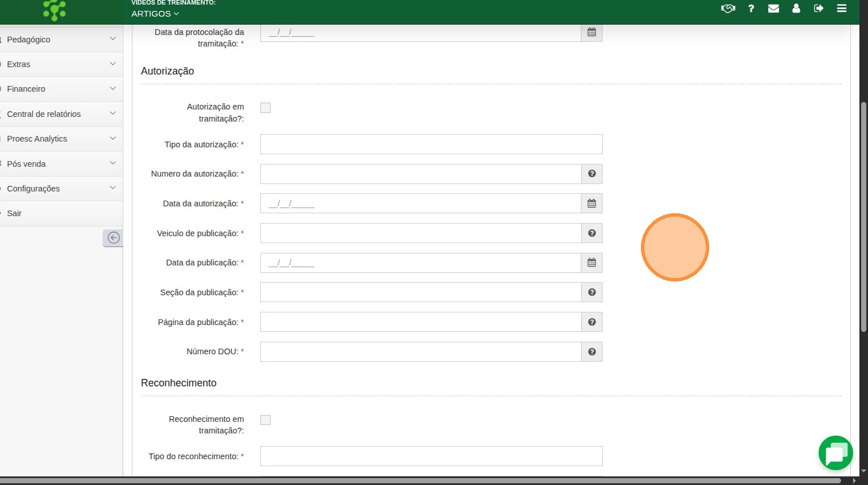Focus the Data da protocolação da tramitação field

pos(421,33)
